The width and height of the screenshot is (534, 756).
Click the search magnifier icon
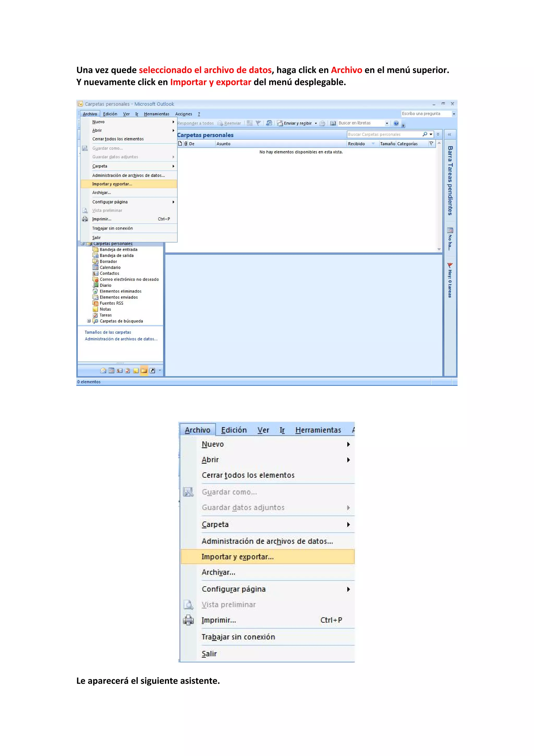[x=425, y=134]
